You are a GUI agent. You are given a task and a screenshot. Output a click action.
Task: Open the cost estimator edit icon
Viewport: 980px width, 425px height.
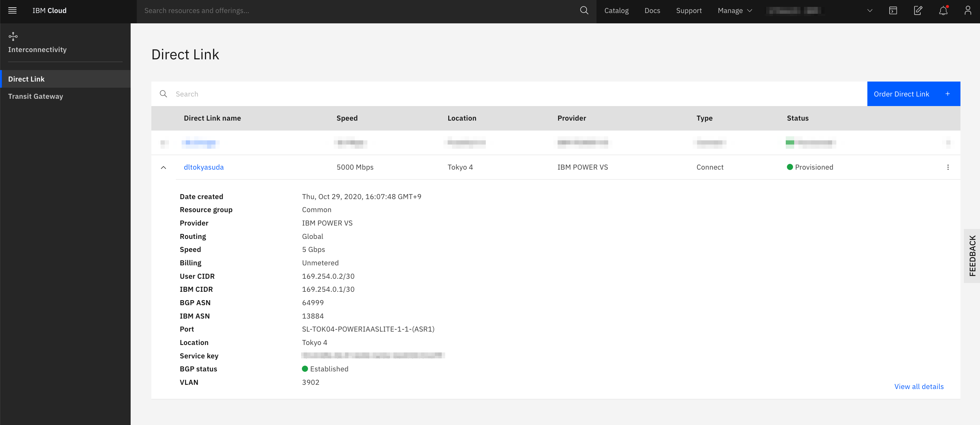[918, 10]
